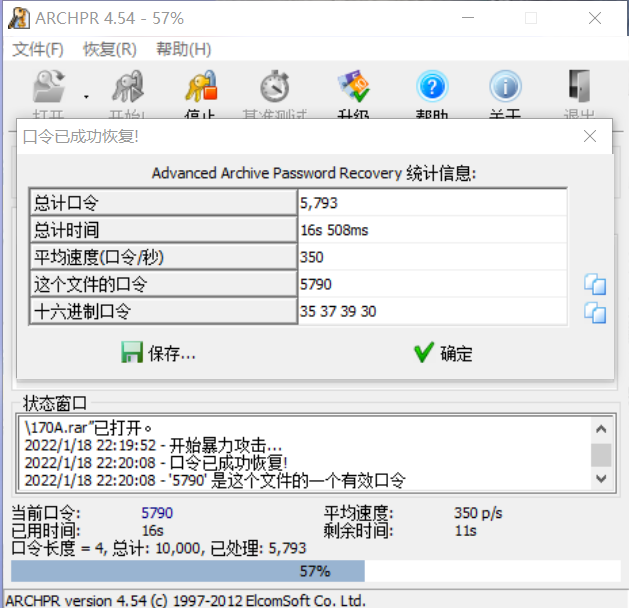Click the ARCHPR app icon in title bar

coord(19,18)
